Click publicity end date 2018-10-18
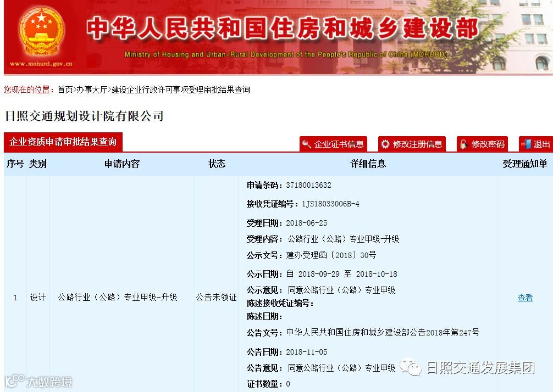The width and height of the screenshot is (553, 392). [x=377, y=274]
